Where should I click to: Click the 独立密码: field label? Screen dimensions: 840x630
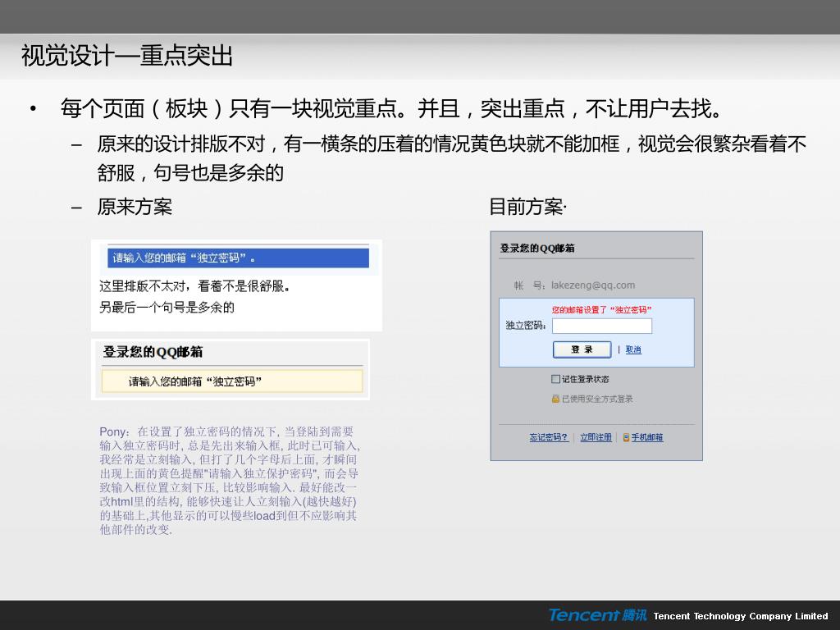point(526,325)
